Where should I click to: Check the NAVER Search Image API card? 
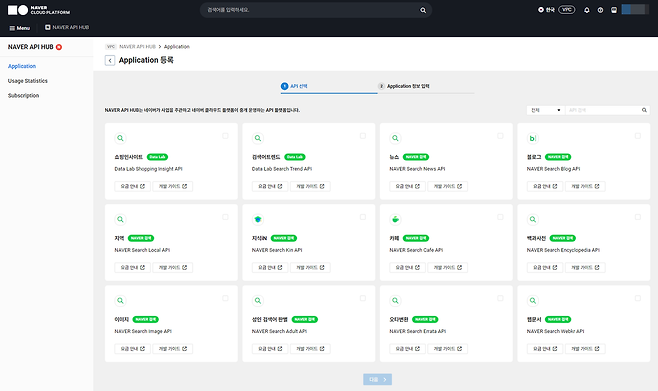225,298
